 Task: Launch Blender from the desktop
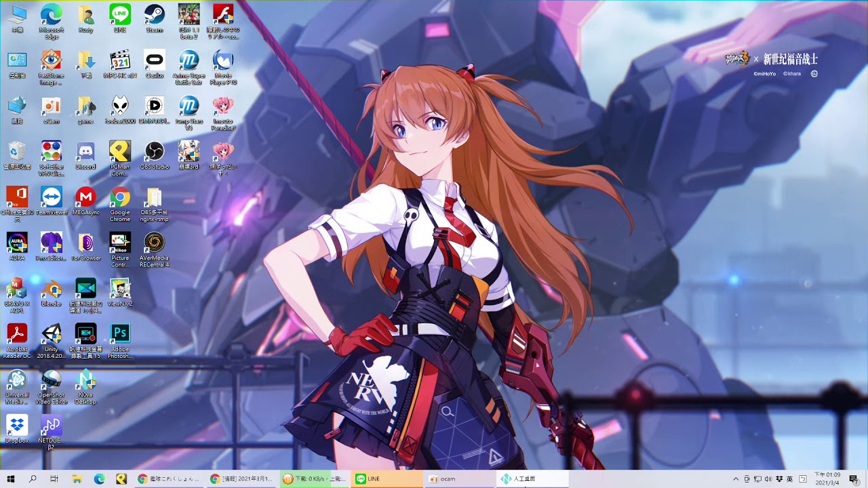coord(52,292)
